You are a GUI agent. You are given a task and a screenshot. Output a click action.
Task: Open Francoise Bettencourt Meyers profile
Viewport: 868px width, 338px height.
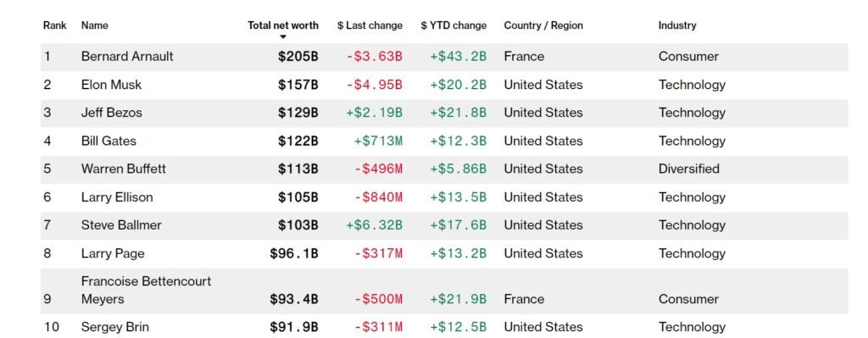[146, 290]
